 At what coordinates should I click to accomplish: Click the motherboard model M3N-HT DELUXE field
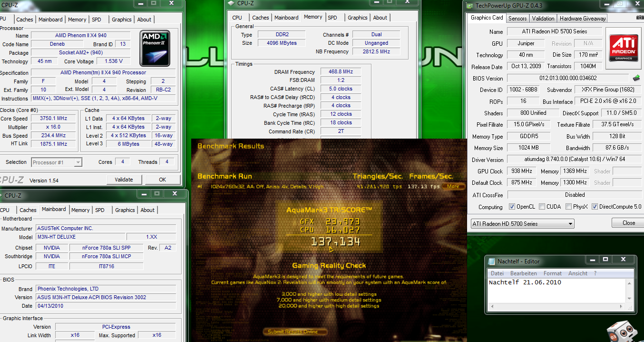pos(80,237)
